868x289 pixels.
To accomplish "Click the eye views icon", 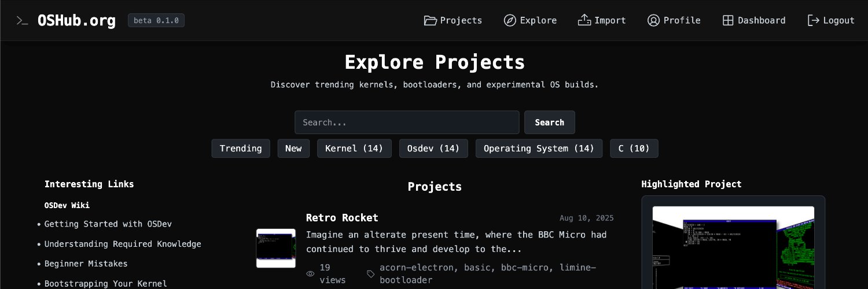I will point(310,274).
